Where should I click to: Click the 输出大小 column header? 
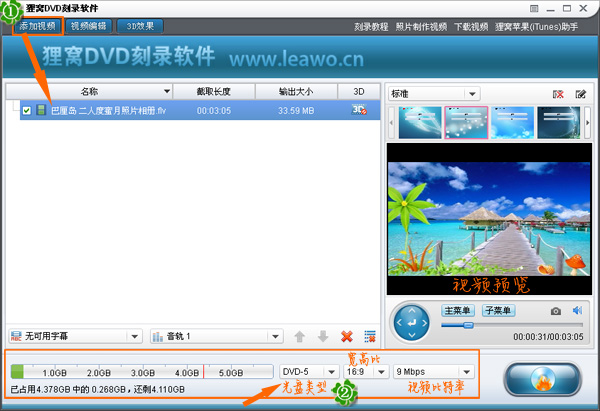pos(296,91)
